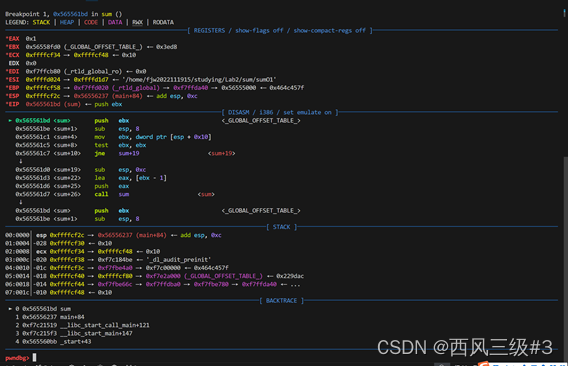Click the RODATA legend label

coord(163,23)
